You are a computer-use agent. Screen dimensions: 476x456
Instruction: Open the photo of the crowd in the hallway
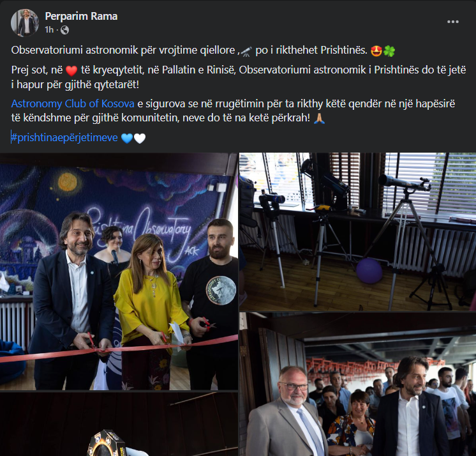click(357, 384)
